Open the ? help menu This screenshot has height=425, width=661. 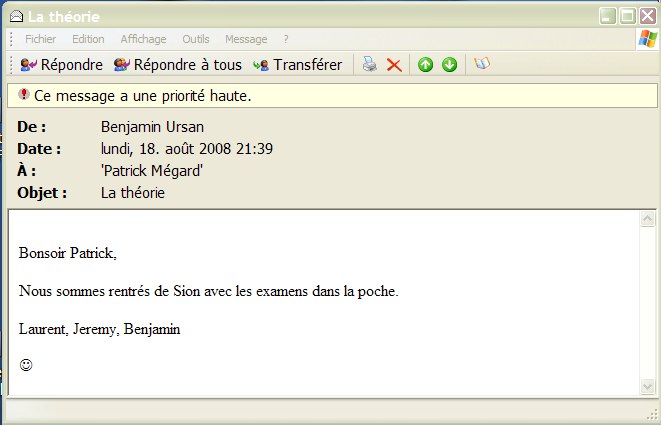tap(286, 39)
